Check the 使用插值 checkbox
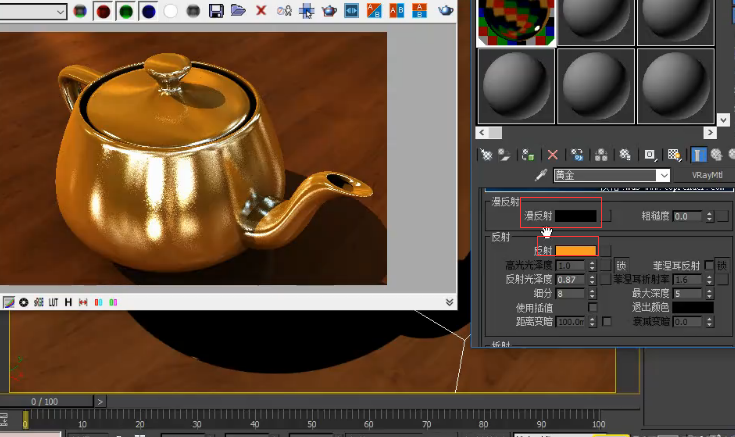 [592, 308]
